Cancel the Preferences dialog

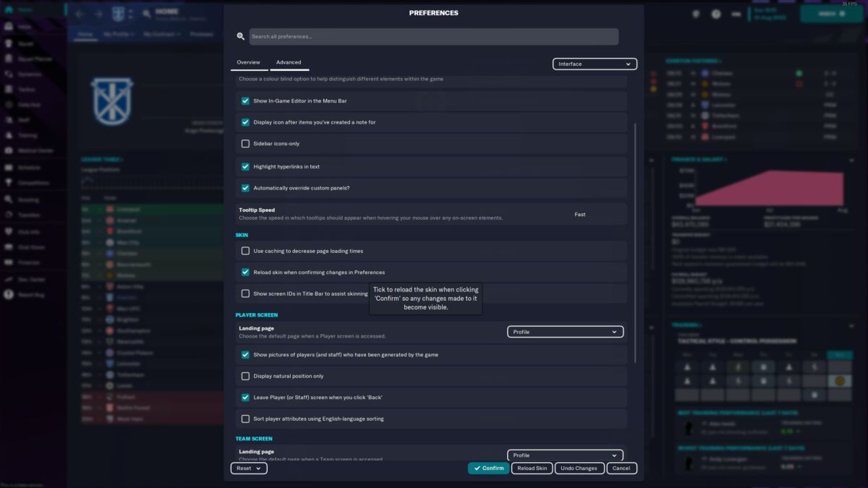(621, 468)
